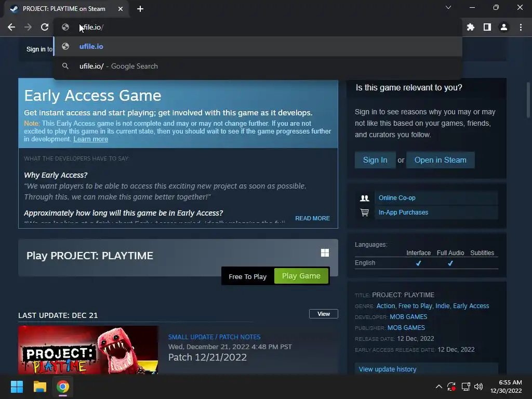Open the Extensions puzzle icon

point(471,27)
